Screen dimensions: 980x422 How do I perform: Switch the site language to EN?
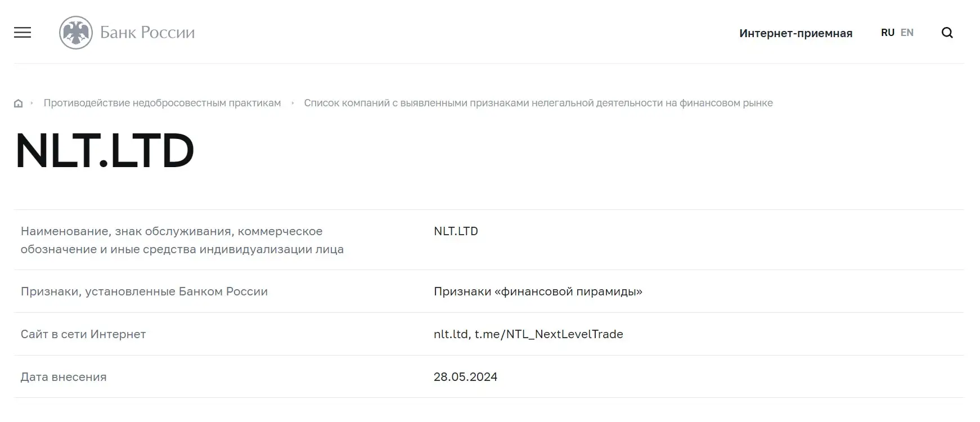coord(907,32)
